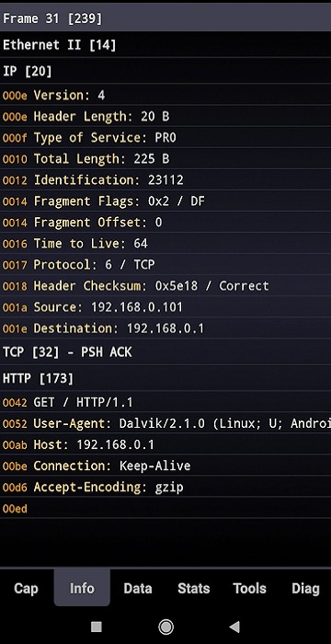Screen dimensions: 331x644
Task: Select the Info tab
Action: coord(82,588)
